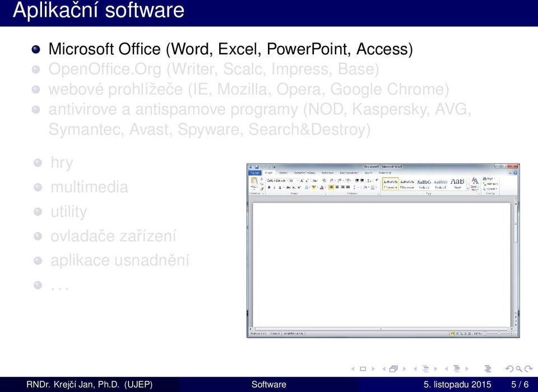Click the Word horizontal scrollbar
The image size is (538, 392).
pyautogui.click(x=381, y=329)
